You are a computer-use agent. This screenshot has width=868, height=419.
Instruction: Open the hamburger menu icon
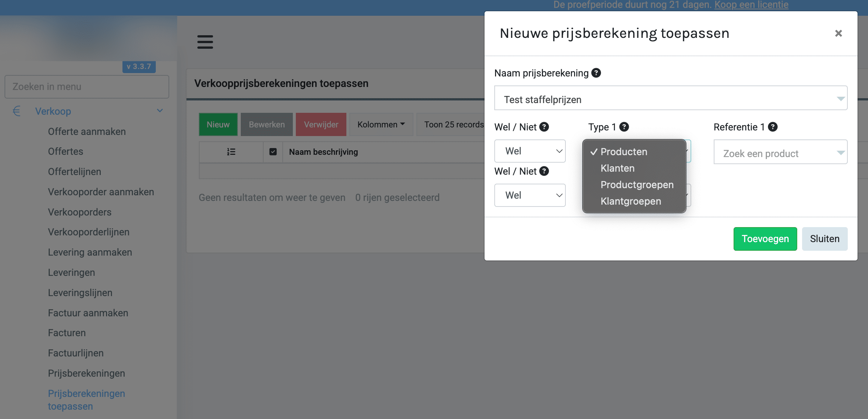pyautogui.click(x=205, y=42)
